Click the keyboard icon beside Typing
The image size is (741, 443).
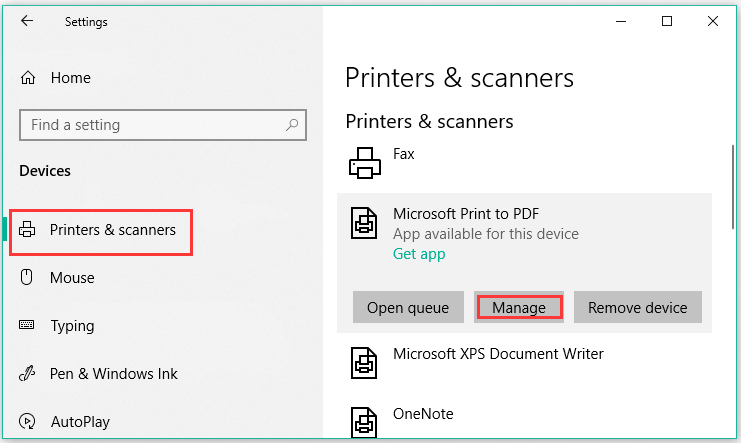[26, 324]
